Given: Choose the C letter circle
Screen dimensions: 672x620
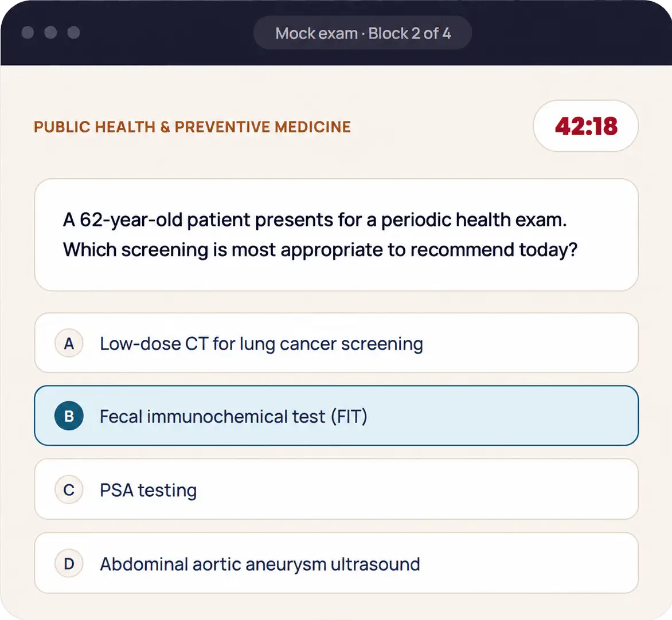Looking at the screenshot, I should (x=69, y=490).
